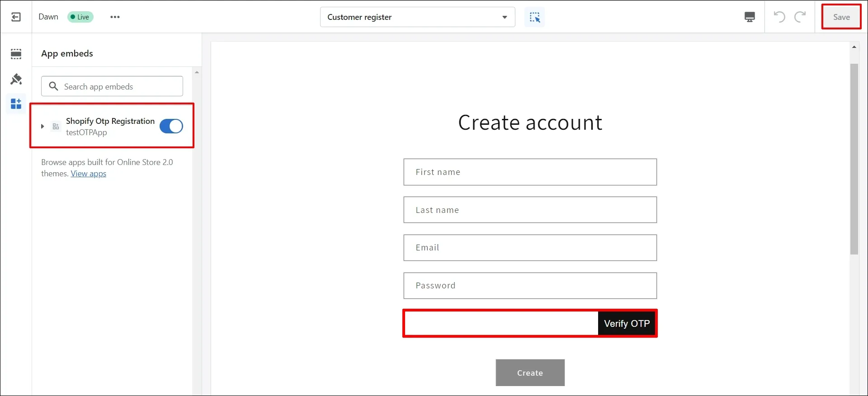
Task: Click the Email input field
Action: point(530,248)
